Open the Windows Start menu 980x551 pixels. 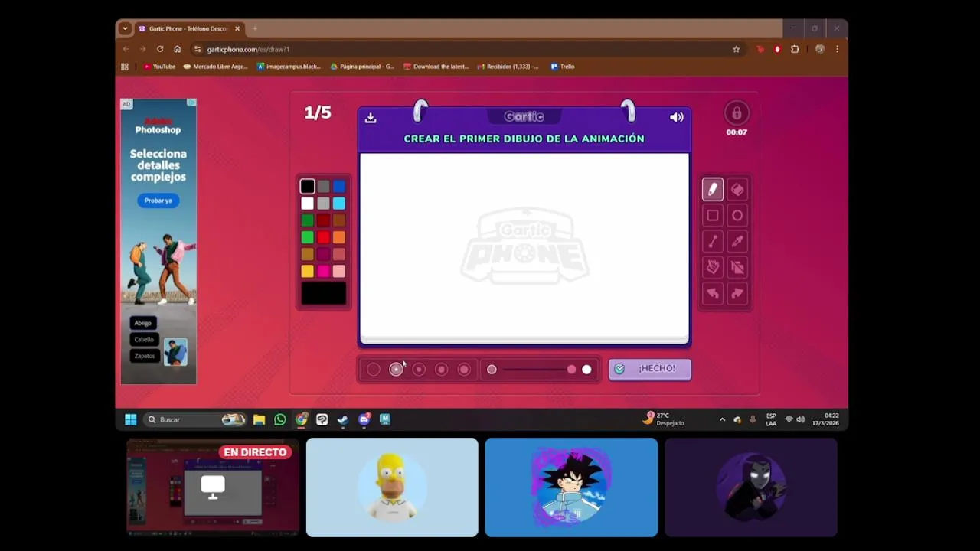click(x=130, y=419)
